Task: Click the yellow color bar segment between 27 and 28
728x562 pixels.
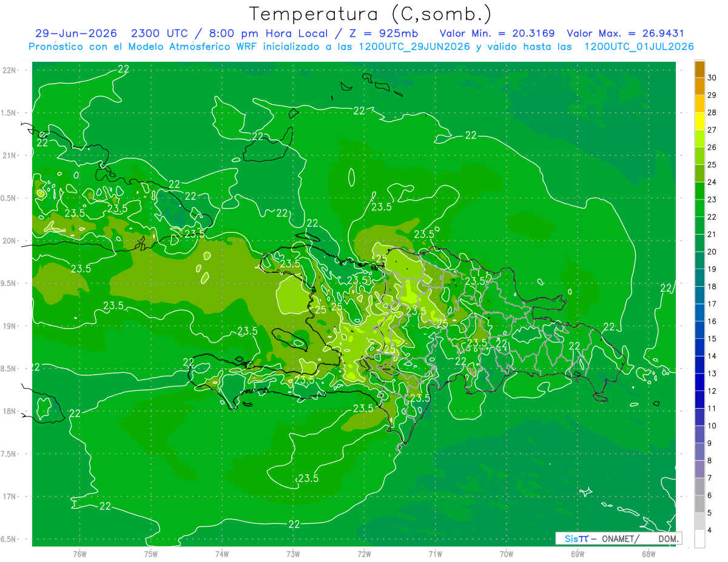Action: pos(699,121)
